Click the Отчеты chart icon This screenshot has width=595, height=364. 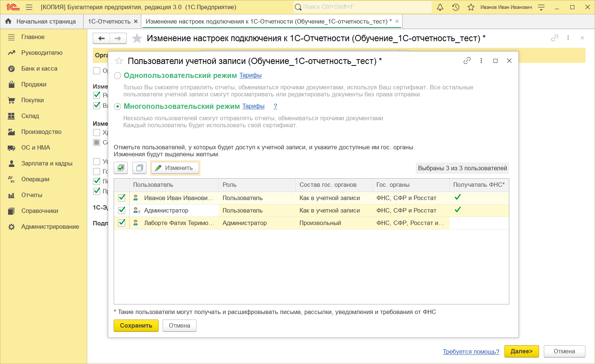point(11,195)
